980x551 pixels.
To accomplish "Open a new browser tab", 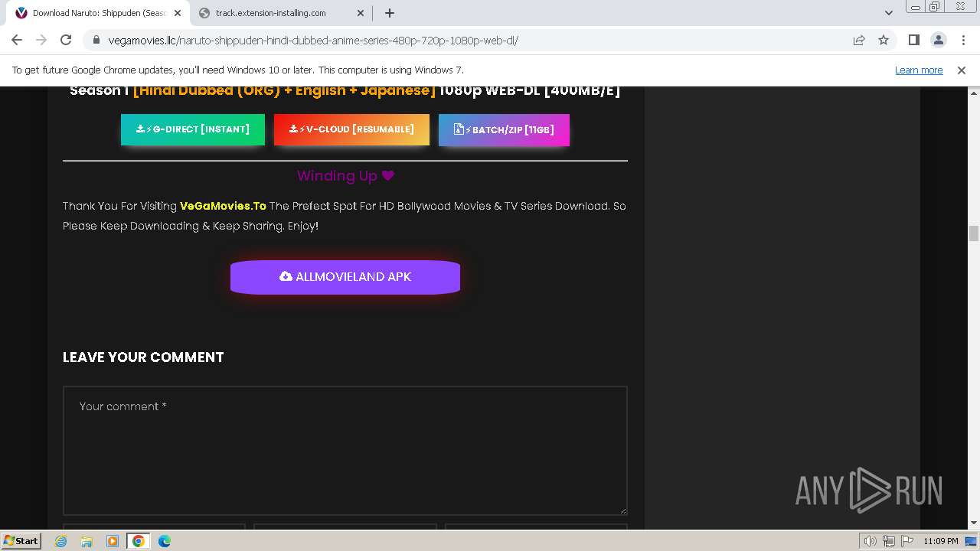I will click(390, 13).
